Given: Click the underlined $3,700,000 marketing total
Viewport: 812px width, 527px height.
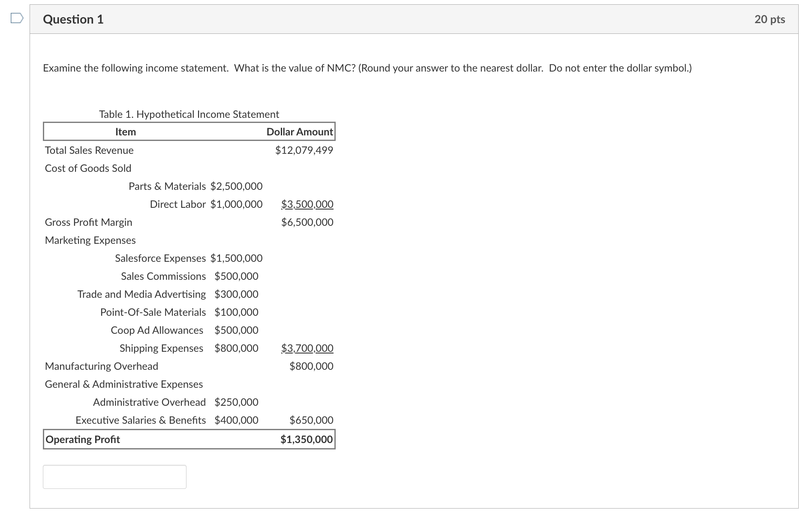Looking at the screenshot, I should (307, 348).
